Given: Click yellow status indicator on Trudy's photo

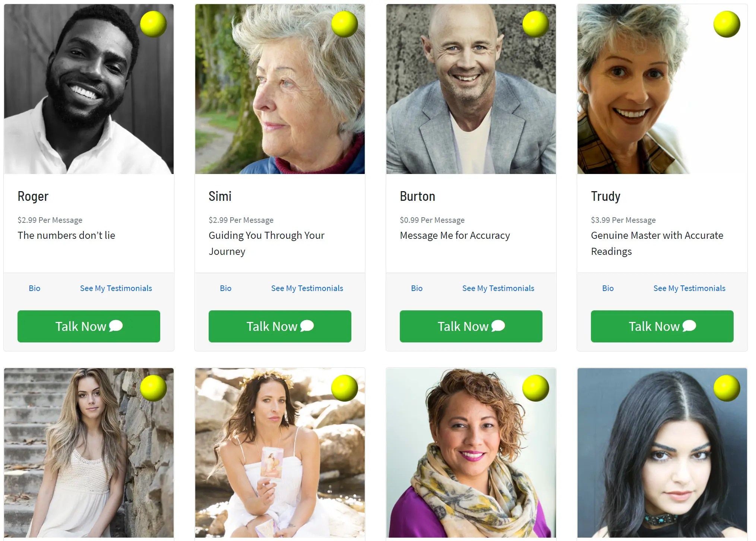Looking at the screenshot, I should (727, 24).
